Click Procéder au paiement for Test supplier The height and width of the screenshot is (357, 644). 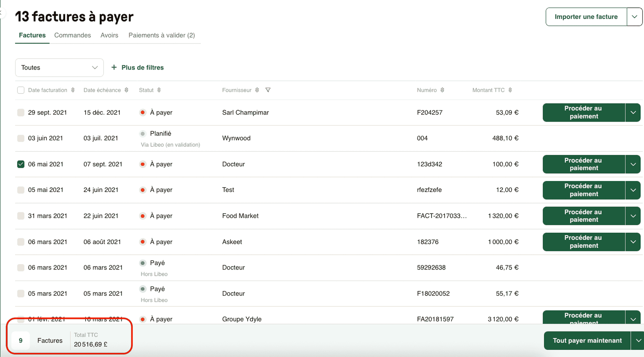pos(584,190)
